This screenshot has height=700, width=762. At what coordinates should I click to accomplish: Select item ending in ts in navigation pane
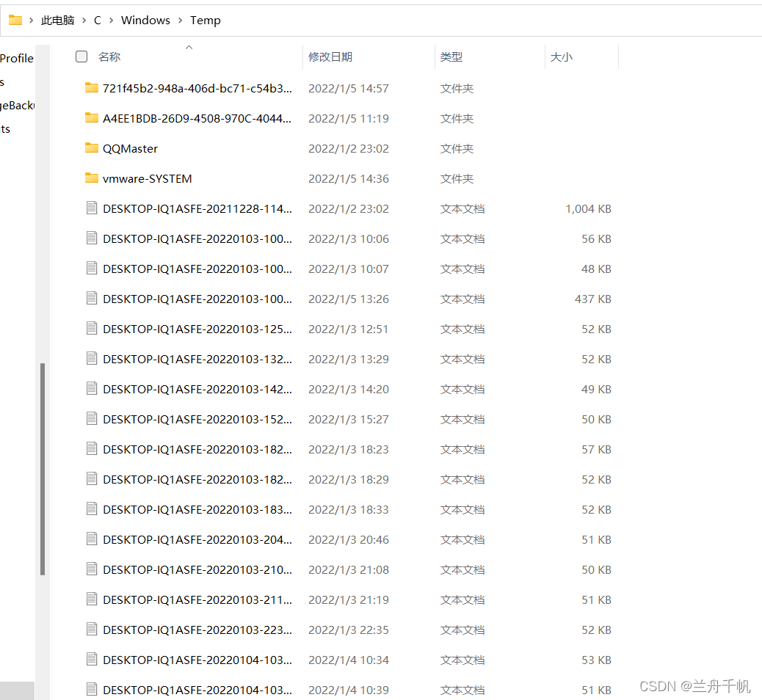pyautogui.click(x=5, y=129)
